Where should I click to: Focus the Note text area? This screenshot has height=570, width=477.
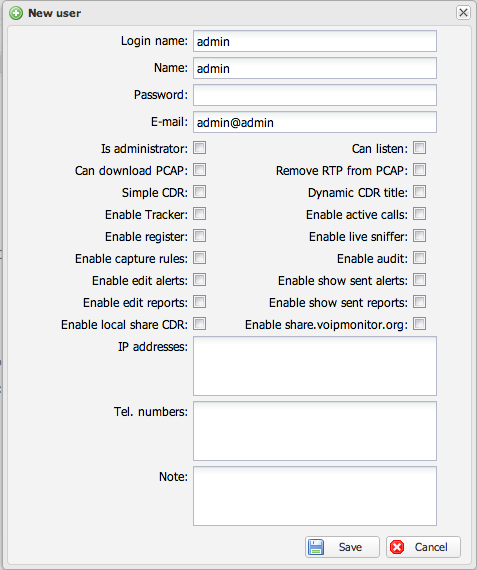point(315,496)
